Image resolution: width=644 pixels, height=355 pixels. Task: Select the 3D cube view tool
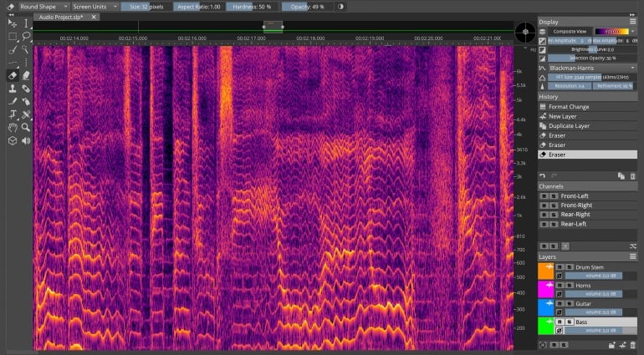tap(13, 141)
